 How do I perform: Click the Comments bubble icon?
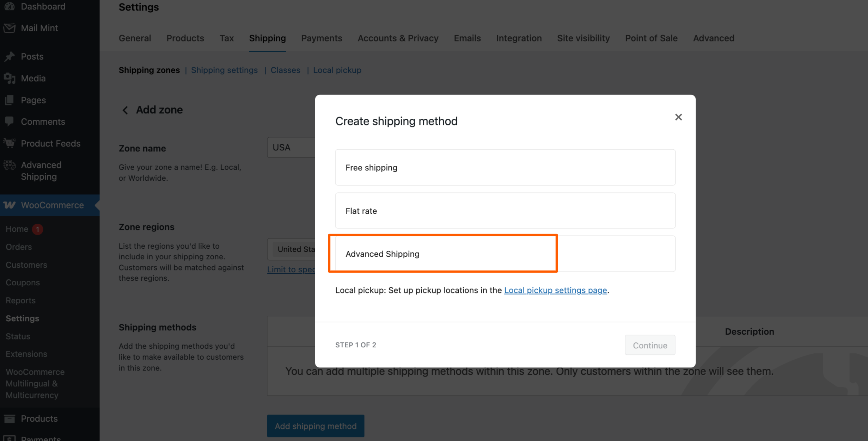[x=10, y=122]
